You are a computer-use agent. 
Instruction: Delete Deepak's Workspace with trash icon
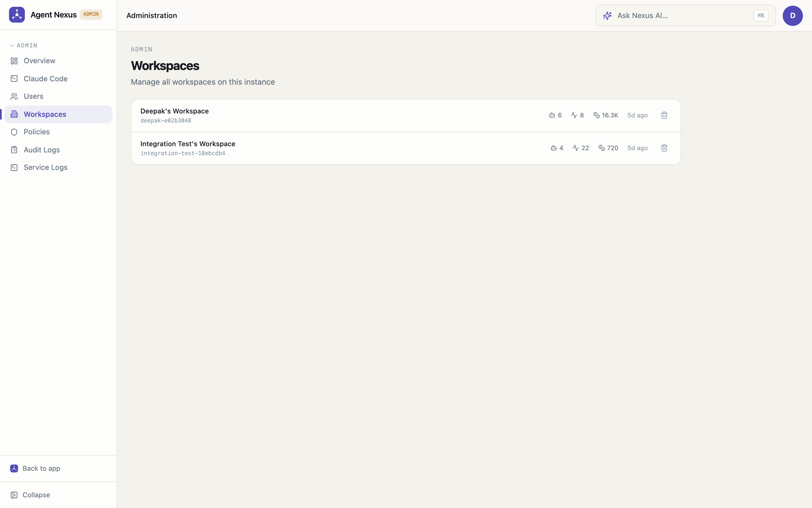click(x=664, y=115)
